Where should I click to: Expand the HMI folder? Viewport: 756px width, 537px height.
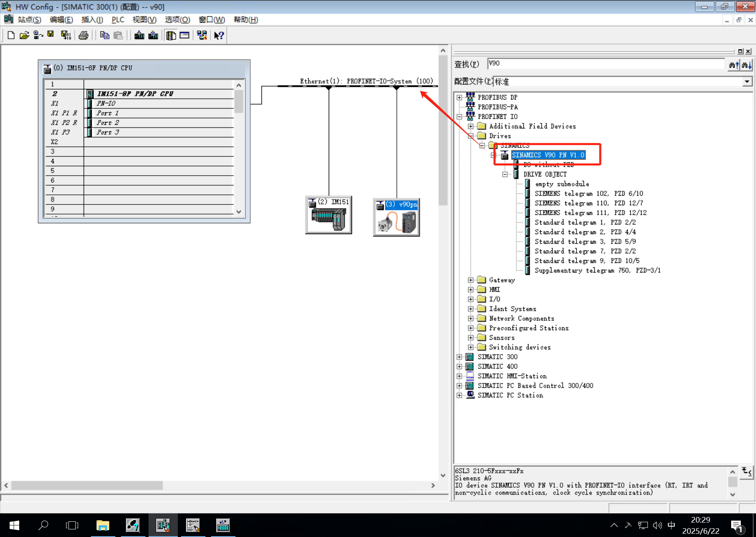click(x=470, y=289)
